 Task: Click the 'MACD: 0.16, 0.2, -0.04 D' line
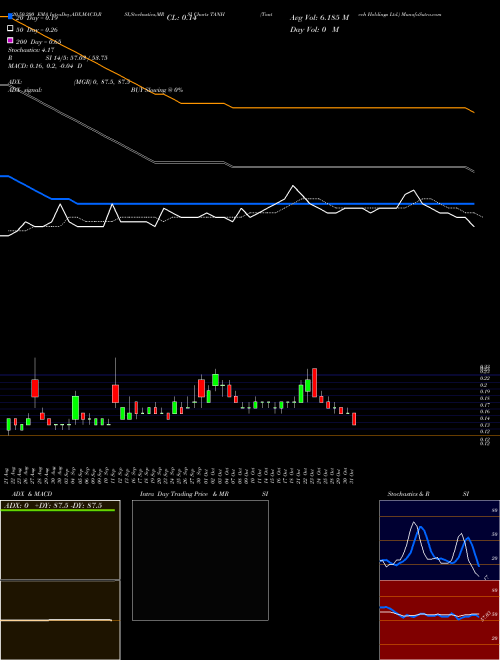click(45, 66)
